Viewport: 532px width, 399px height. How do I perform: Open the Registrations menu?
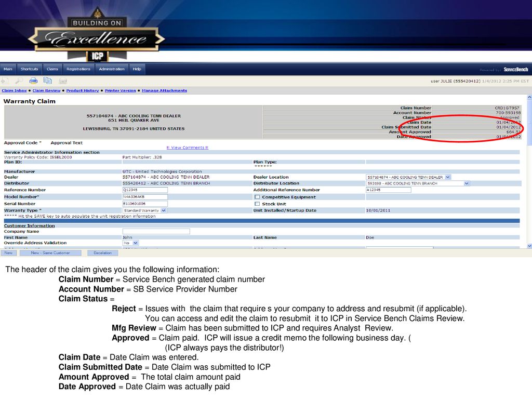(x=78, y=69)
